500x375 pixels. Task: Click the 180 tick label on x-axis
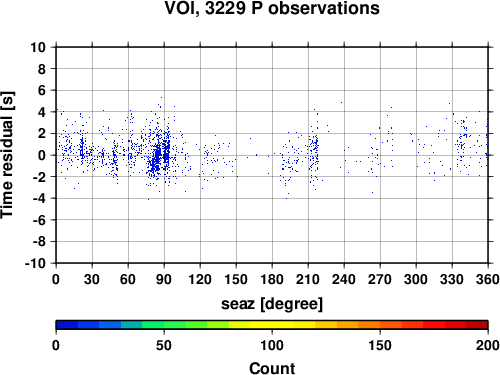point(272,279)
